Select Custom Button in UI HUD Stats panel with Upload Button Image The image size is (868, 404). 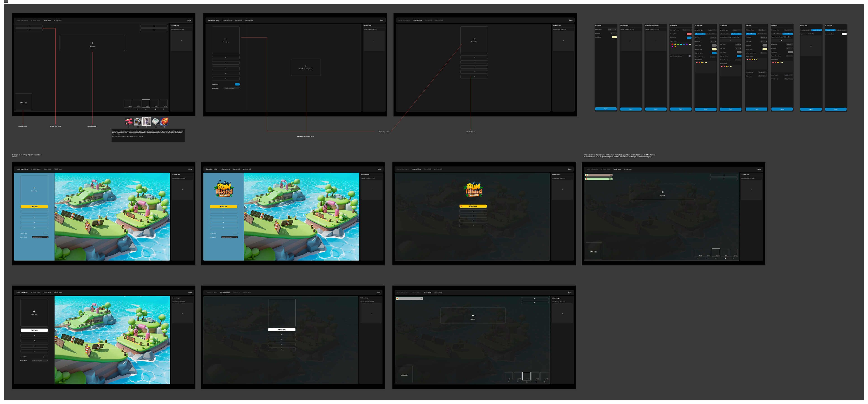click(736, 34)
